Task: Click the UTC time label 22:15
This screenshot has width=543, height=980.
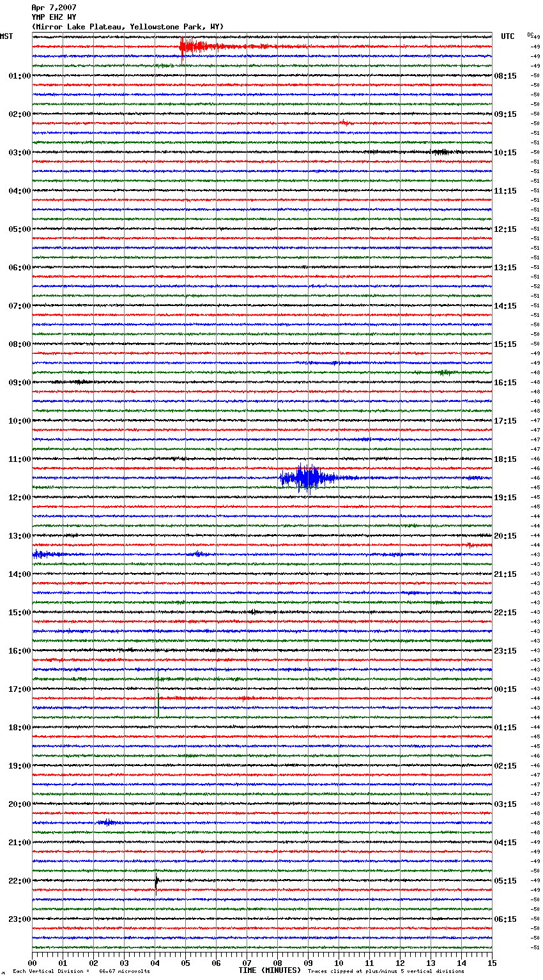Action: coord(505,613)
